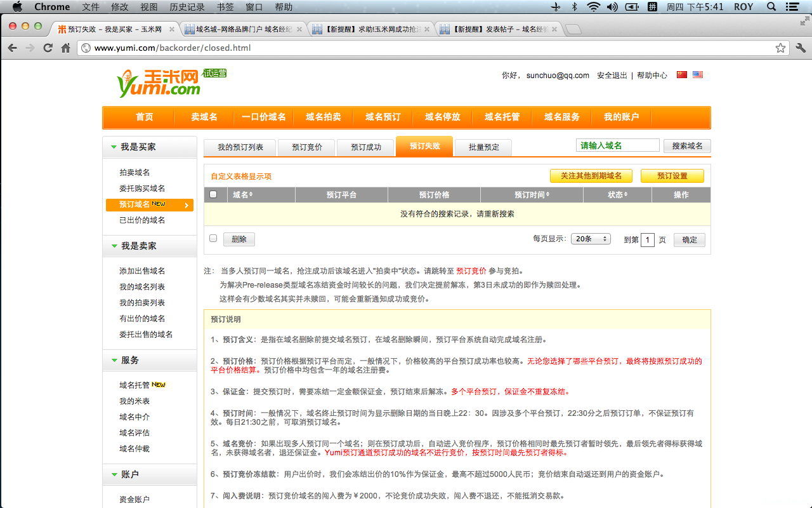Switch language via the US flag icon
The height and width of the screenshot is (508, 812).
pos(697,74)
